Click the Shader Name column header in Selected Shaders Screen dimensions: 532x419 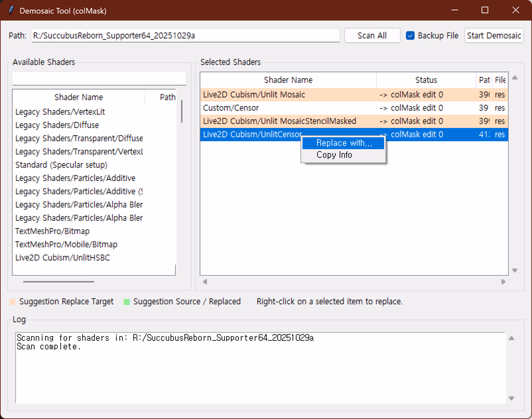click(288, 80)
